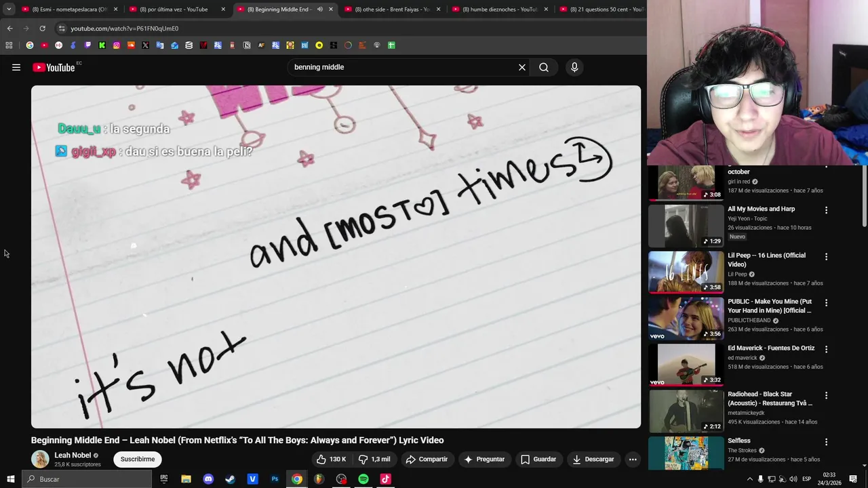The width and height of the screenshot is (868, 488).
Task: Open Leah Nobel's channel avatar
Action: pyautogui.click(x=40, y=459)
